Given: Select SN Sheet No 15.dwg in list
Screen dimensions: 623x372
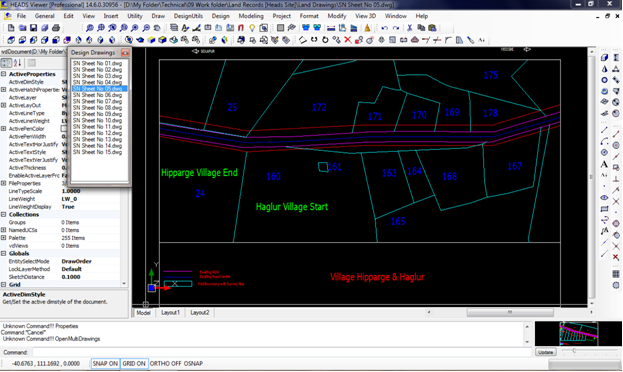Looking at the screenshot, I should click(97, 152).
